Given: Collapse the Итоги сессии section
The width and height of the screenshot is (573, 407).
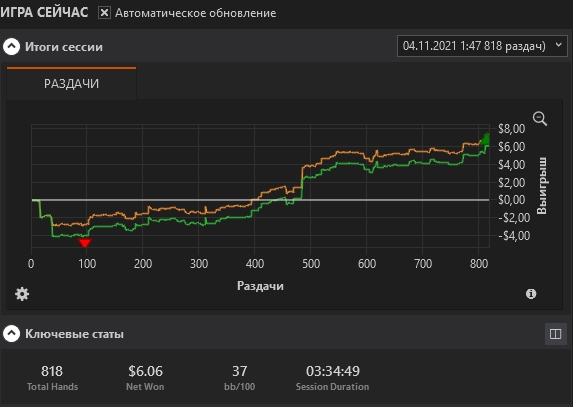Looking at the screenshot, I should coord(11,47).
